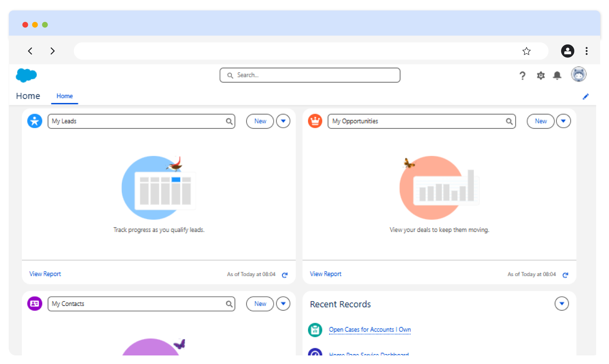Open the Recent Records dropdown arrow
The image size is (609, 364).
[x=561, y=303]
